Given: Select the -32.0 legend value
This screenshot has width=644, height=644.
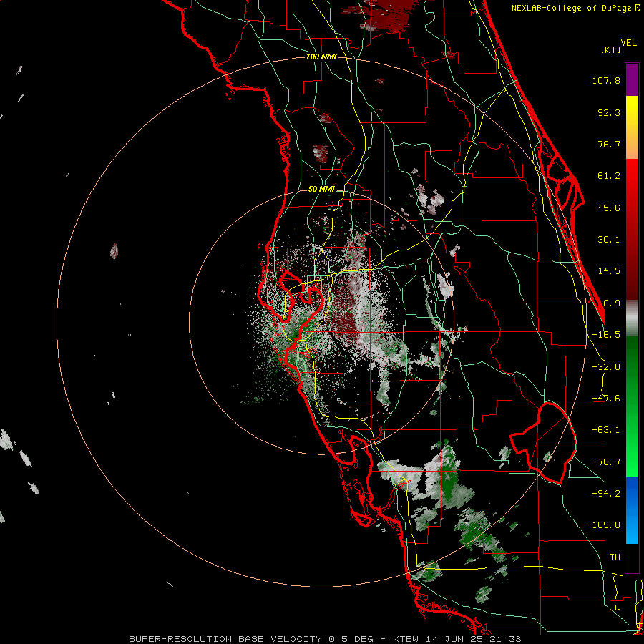Looking at the screenshot, I should tap(606, 367).
